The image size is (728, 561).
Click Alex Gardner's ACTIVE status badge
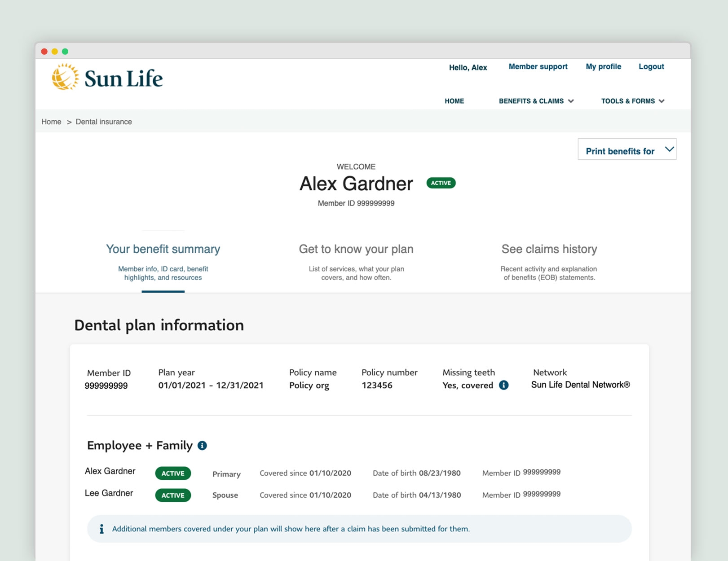173,473
